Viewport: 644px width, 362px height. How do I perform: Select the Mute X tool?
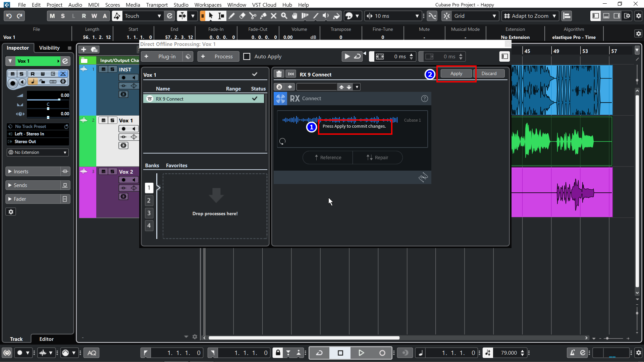pyautogui.click(x=274, y=16)
